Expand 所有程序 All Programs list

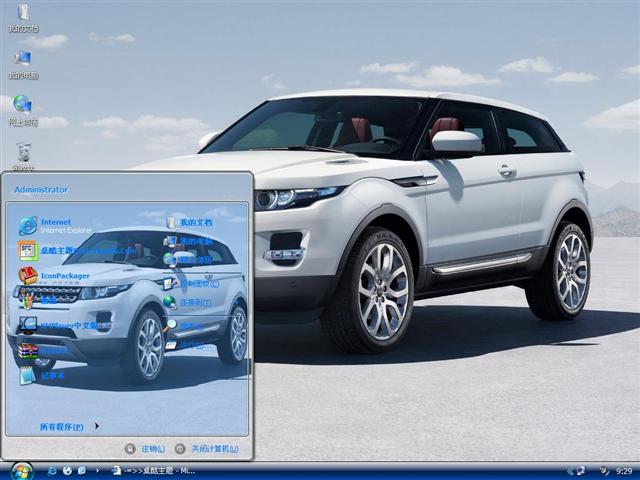point(69,427)
